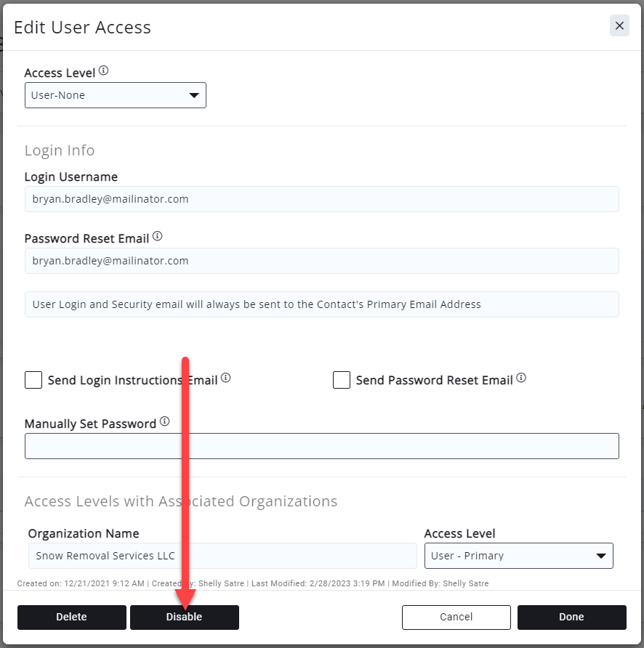Cancel editing user access

click(x=456, y=617)
